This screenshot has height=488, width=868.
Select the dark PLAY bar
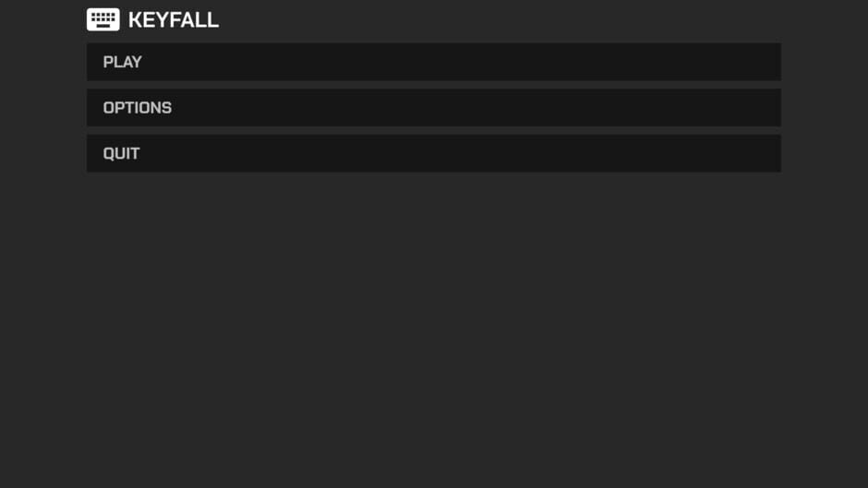433,62
